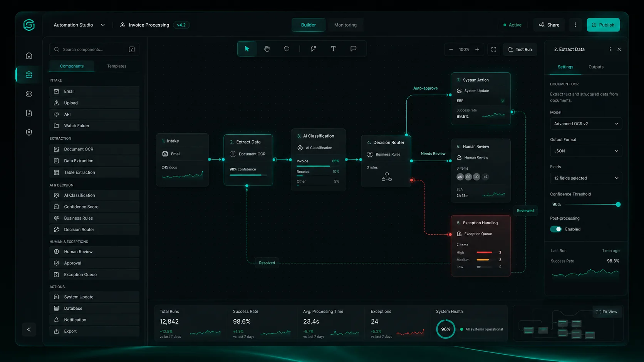Expand the Automation Studio dropdown

(103, 25)
